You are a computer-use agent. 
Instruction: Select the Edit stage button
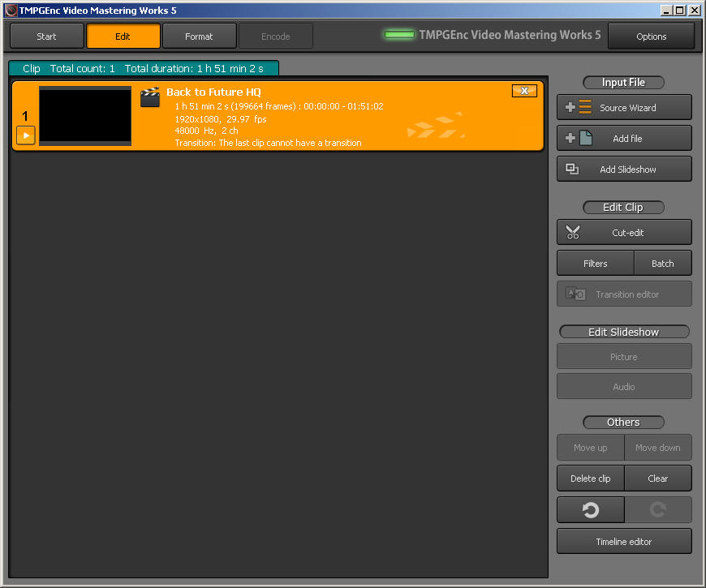pos(123,36)
